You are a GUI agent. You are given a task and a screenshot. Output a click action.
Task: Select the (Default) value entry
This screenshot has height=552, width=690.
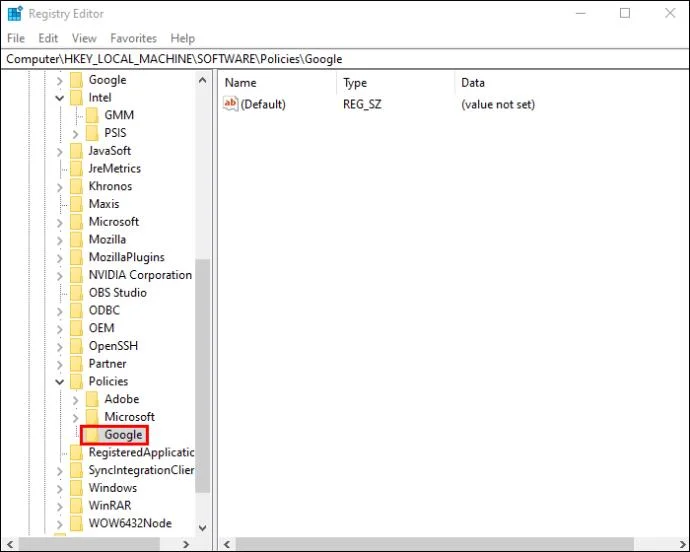pos(263,104)
